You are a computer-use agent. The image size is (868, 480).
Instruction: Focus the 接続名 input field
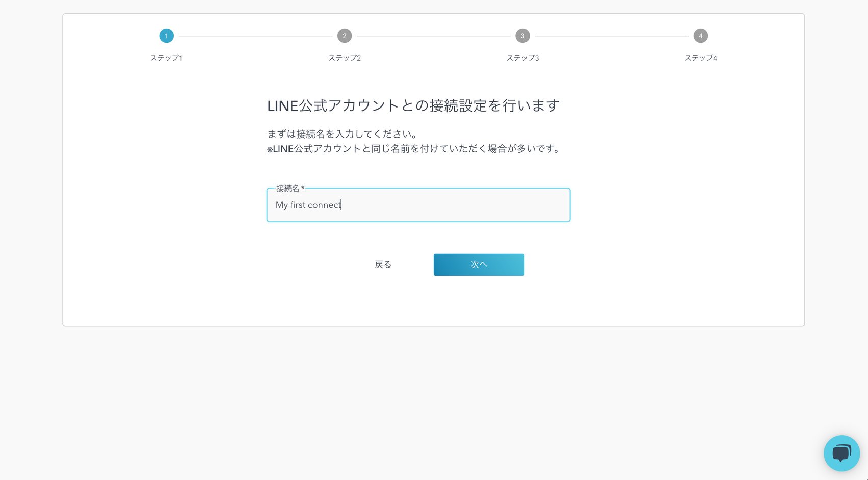[418, 205]
